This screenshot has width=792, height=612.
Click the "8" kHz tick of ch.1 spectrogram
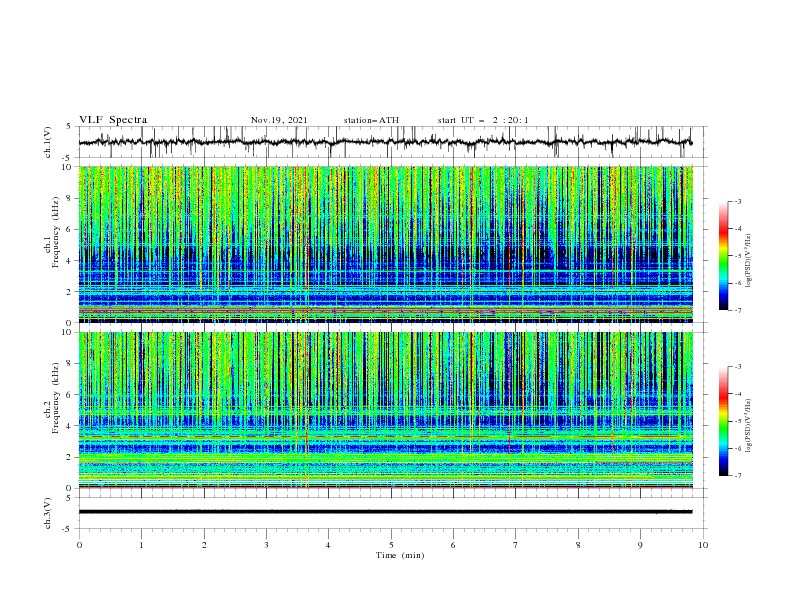70,198
